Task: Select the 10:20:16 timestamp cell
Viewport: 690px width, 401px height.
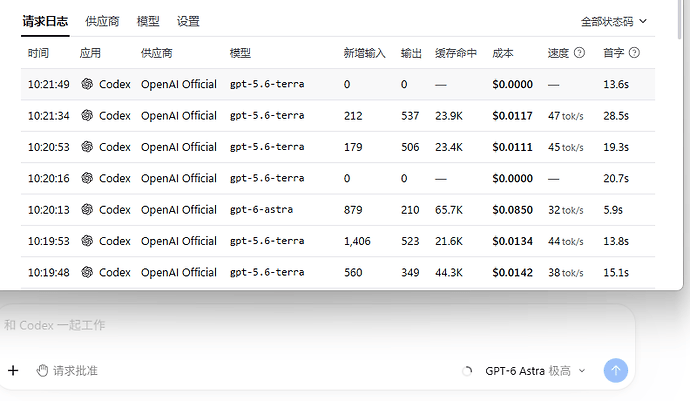Action: pyautogui.click(x=49, y=178)
